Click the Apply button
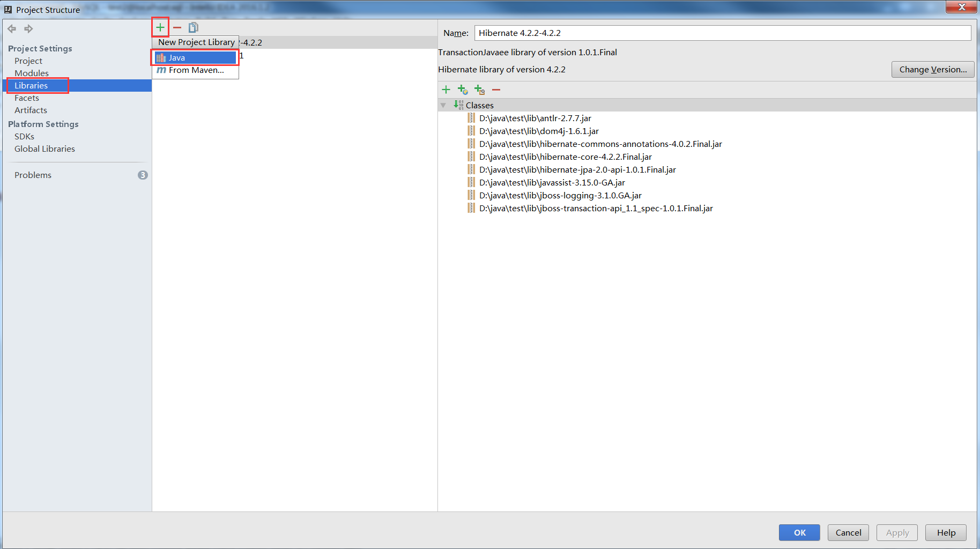 (897, 532)
